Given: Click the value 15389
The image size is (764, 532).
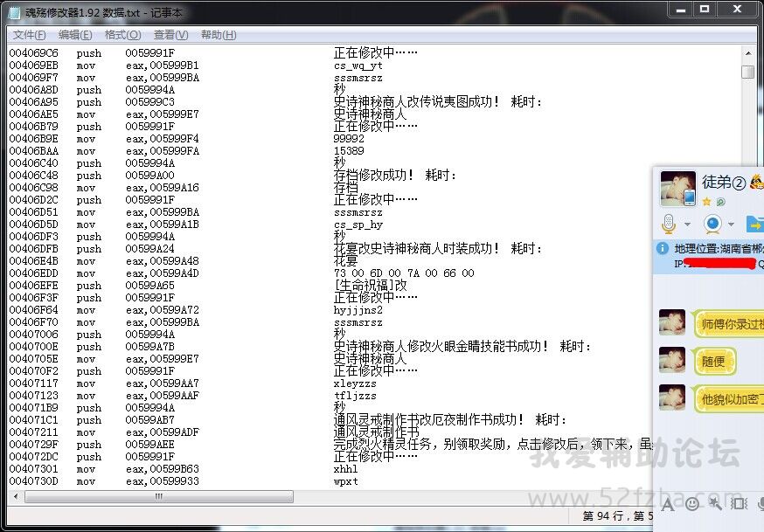Looking at the screenshot, I should coord(349,151).
